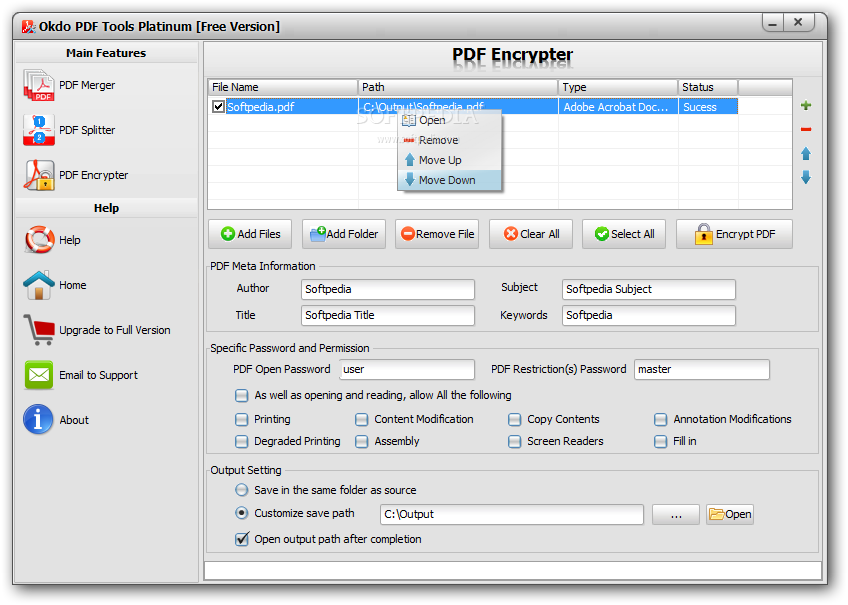Image resolution: width=848 pixels, height=605 pixels.
Task: Click the browse '...' button for save path
Action: (676, 515)
